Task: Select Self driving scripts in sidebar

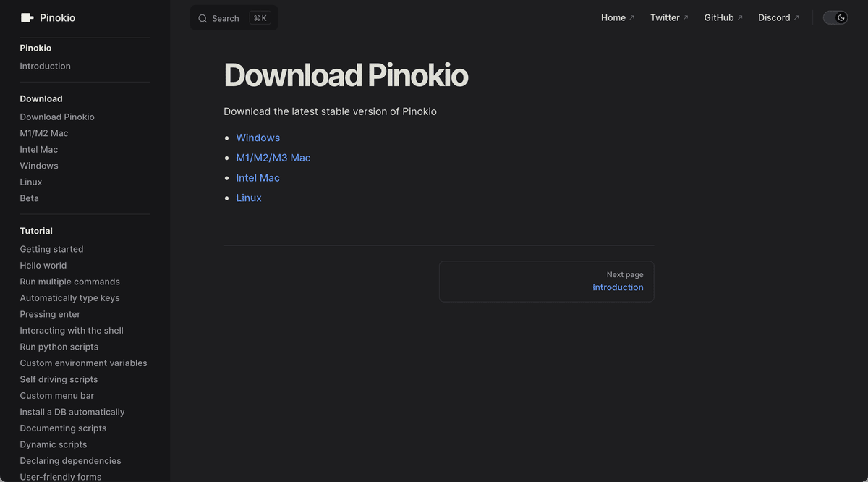Action: [58, 379]
